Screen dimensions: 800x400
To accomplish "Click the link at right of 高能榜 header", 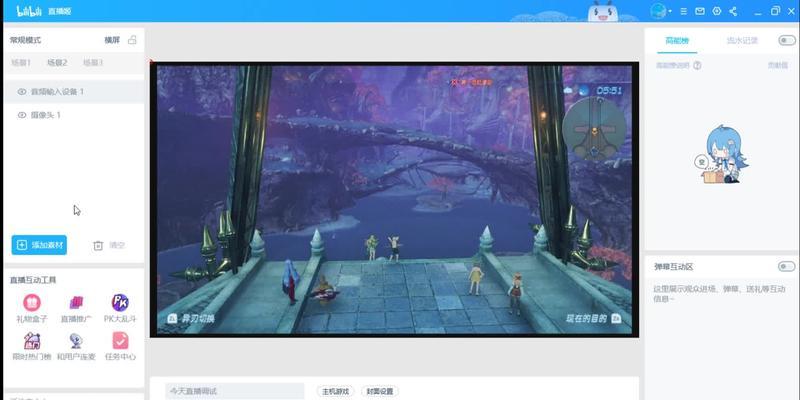I will coord(778,65).
